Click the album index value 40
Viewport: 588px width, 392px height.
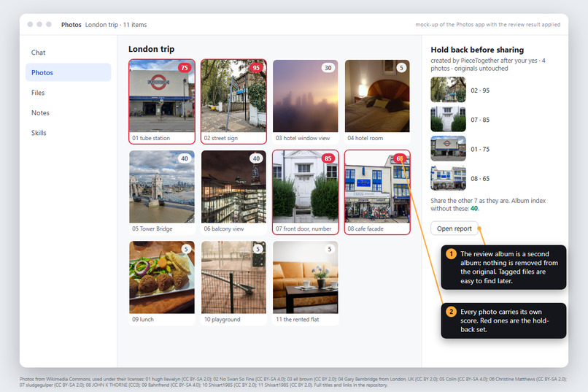[474, 209]
